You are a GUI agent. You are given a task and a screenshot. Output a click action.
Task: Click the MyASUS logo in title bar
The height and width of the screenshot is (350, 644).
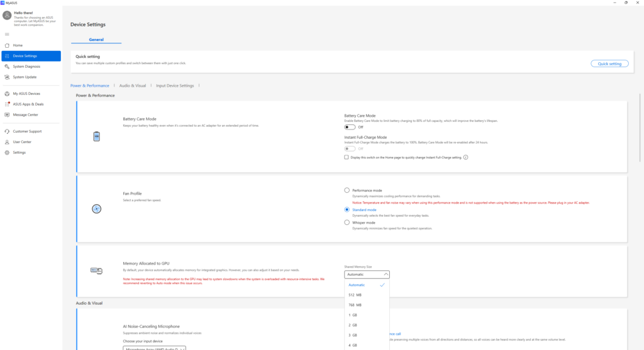3,3
